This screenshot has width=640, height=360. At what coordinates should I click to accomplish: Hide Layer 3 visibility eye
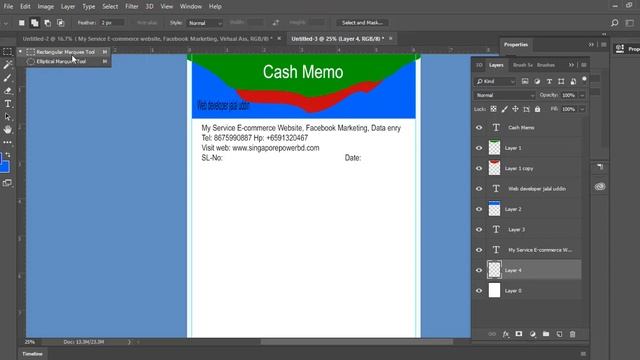[479, 229]
